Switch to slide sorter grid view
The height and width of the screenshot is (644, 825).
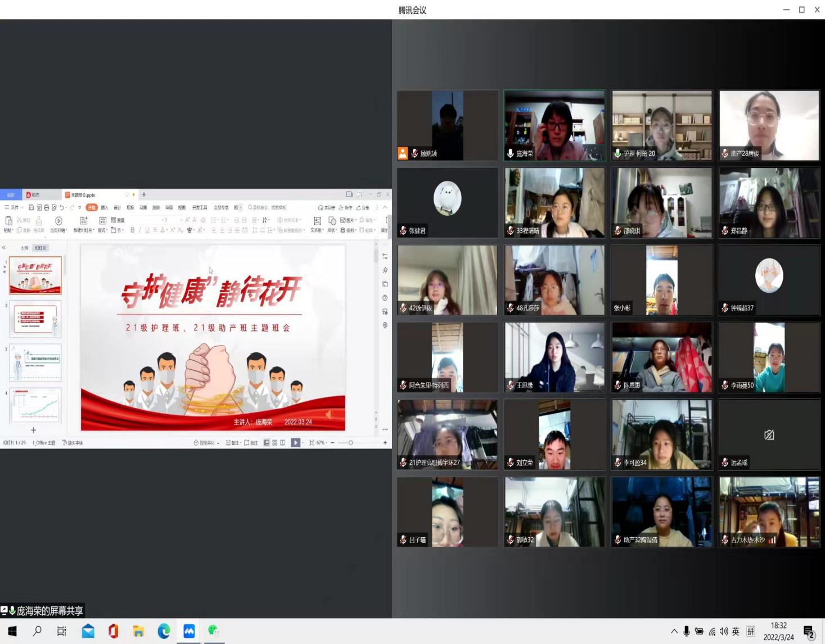[274, 443]
